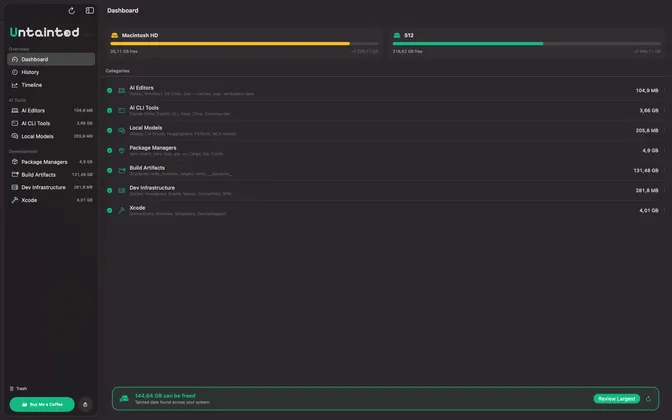Click the refresh icon above the Untainted logo
This screenshot has height=420, width=672.
[72, 11]
